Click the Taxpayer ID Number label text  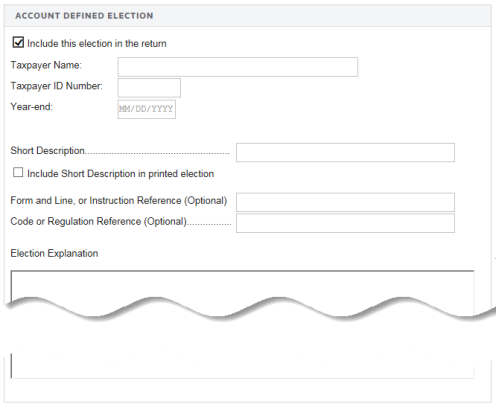click(x=57, y=86)
